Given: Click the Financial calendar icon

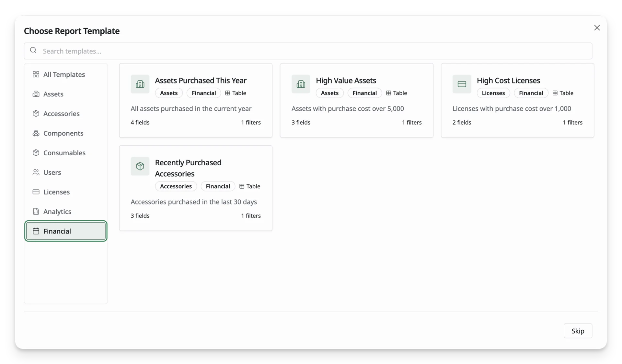Looking at the screenshot, I should (36, 231).
